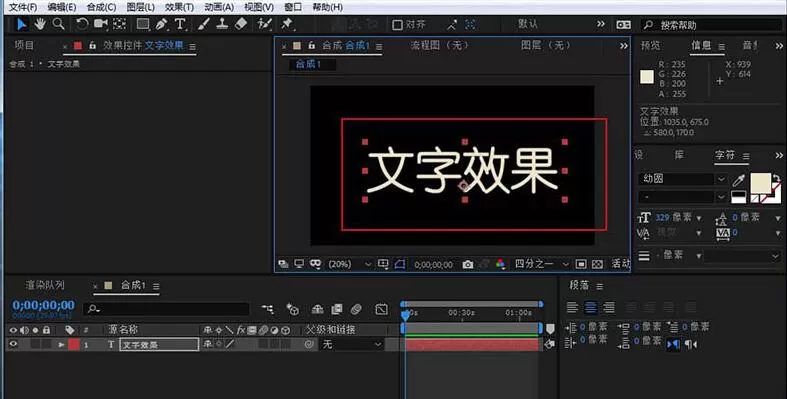Toggle shy switch on 文字效果 layer
Screen dimensions: 787x399
tap(207, 344)
